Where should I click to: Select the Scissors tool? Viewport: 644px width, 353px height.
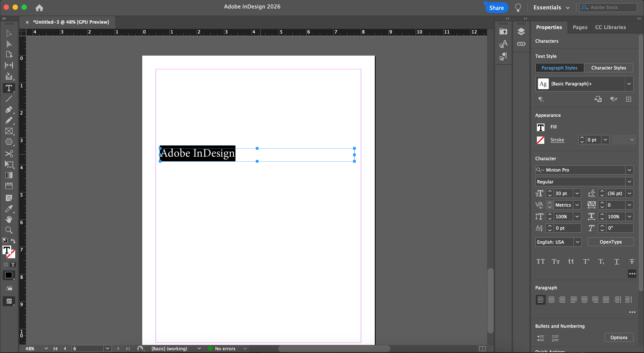tap(9, 153)
